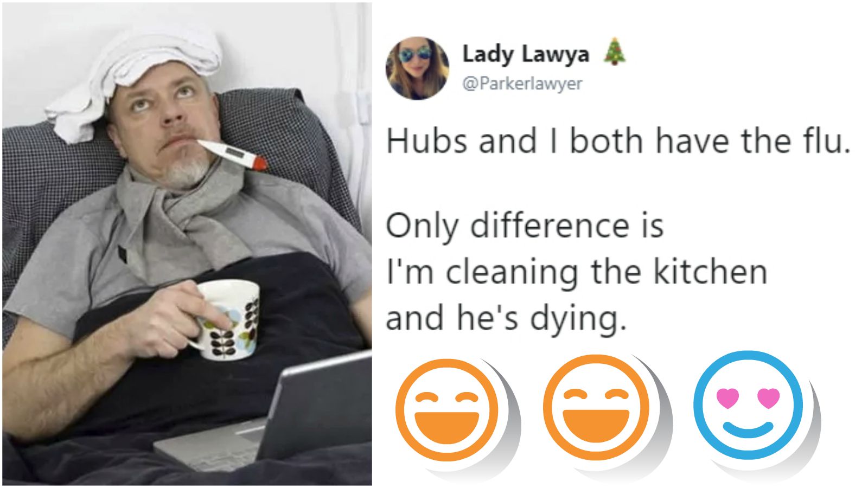Click the text "I'm cleaning the kitchen"
The image size is (868, 488).
click(x=576, y=272)
